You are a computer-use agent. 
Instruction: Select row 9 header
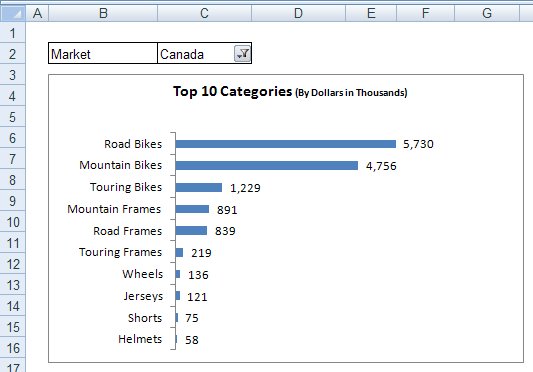[x=13, y=201]
